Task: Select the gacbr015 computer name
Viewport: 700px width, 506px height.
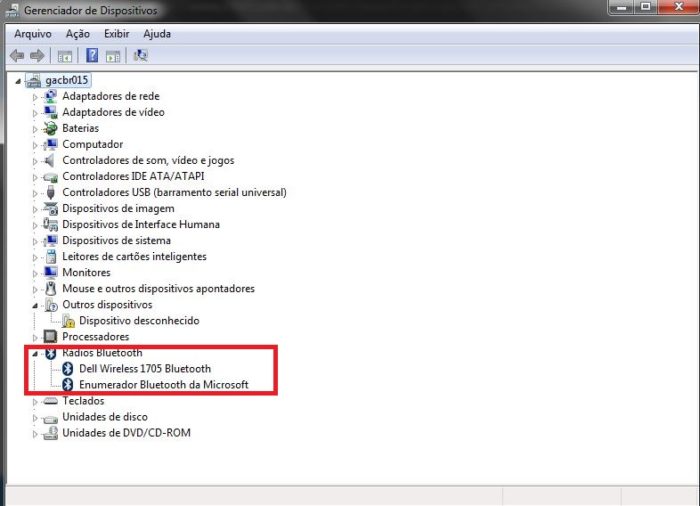Action: click(x=67, y=80)
